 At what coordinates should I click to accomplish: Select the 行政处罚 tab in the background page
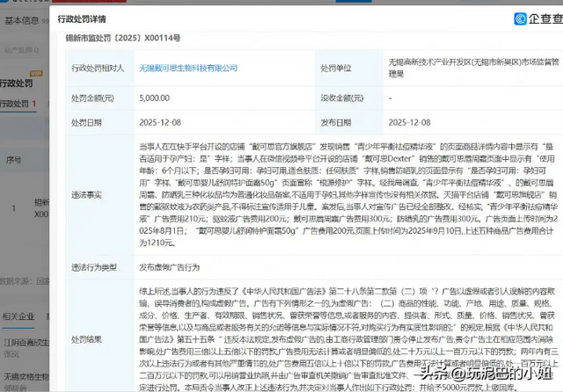(x=18, y=104)
